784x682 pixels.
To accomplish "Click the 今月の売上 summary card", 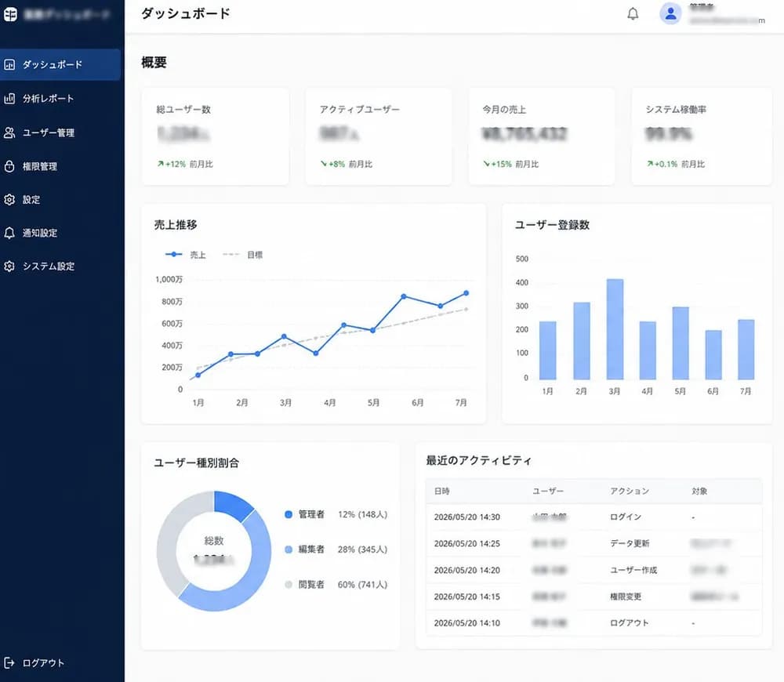I will click(x=542, y=136).
